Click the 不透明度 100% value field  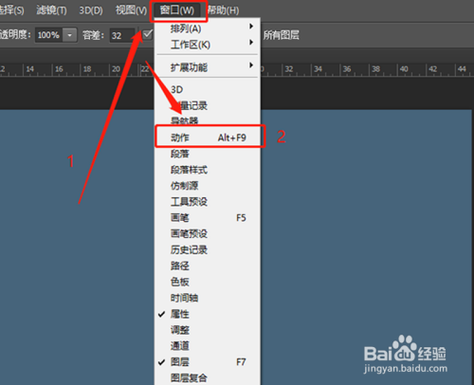point(49,35)
